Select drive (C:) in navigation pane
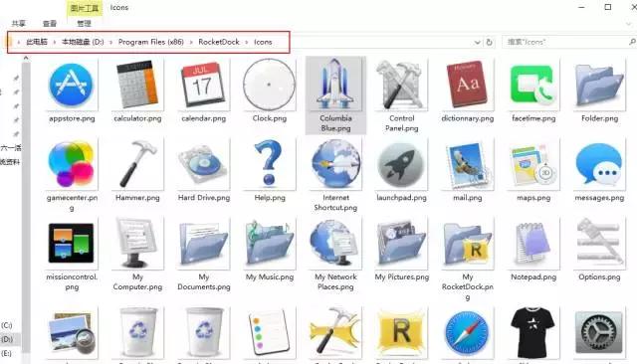The image size is (637, 364). [7, 325]
